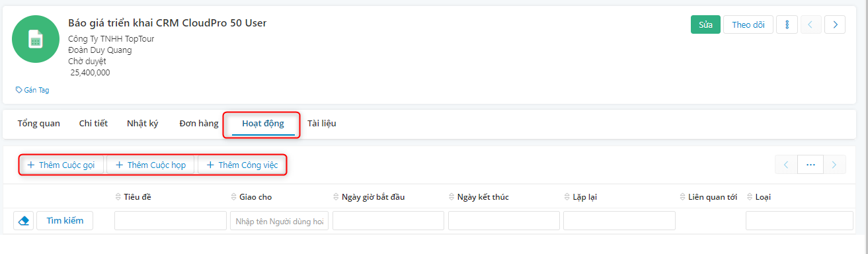The image size is (868, 254).
Task: Open page jump ellipsis in activity pager
Action: (x=811, y=165)
